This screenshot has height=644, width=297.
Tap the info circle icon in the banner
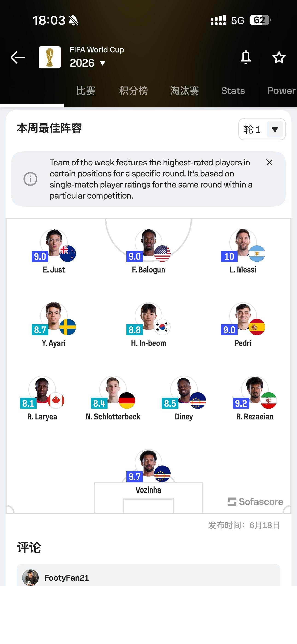tap(30, 179)
